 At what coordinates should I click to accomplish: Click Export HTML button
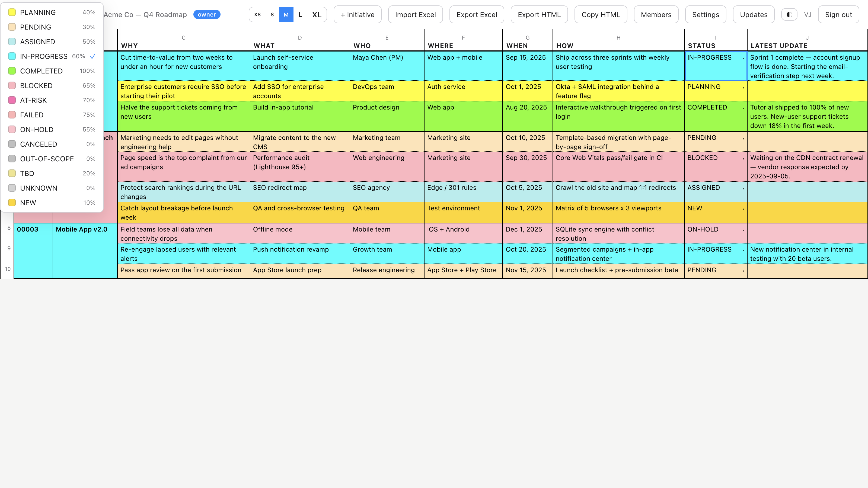(x=539, y=14)
